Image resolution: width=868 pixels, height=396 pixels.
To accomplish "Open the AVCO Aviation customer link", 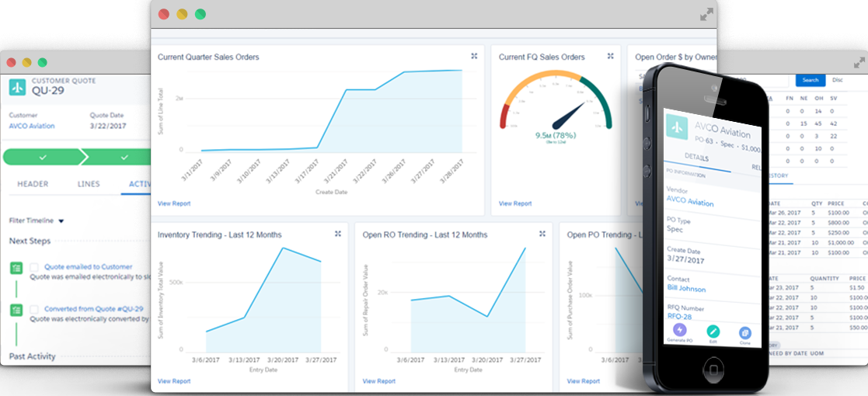I will click(x=32, y=126).
